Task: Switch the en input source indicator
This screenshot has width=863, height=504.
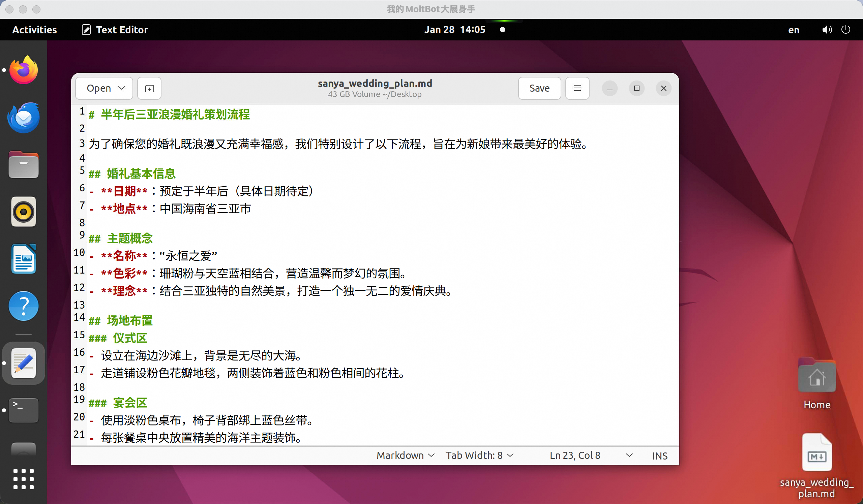Action: coord(794,30)
